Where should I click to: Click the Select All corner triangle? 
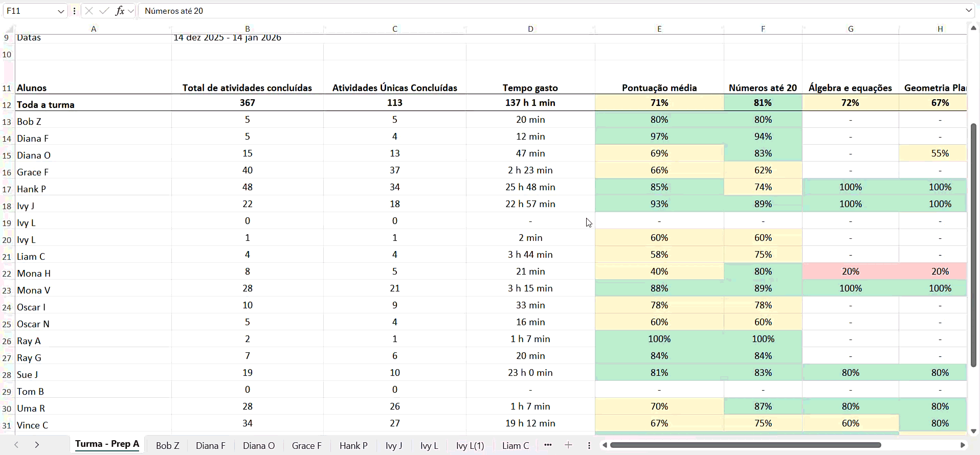tap(8, 29)
